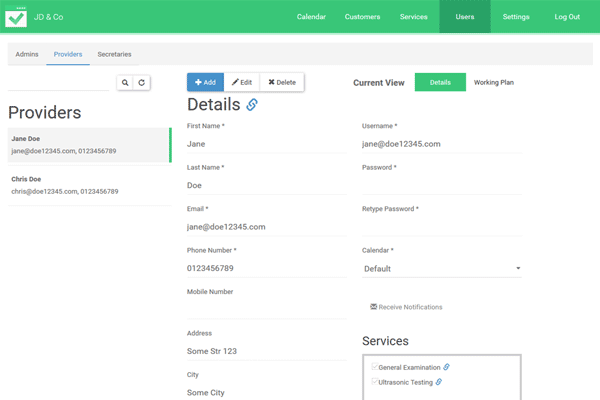Screen dimensions: 600x400
Task: Open the Customers menu item
Action: [x=362, y=17]
